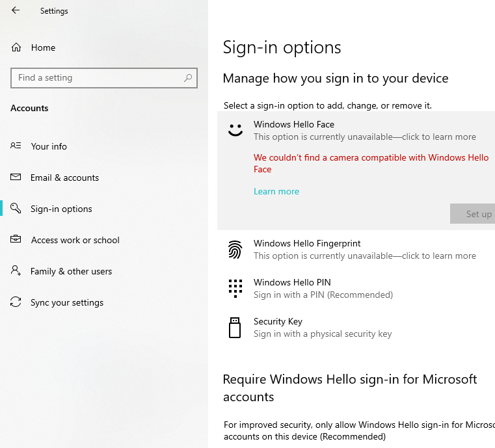This screenshot has width=495, height=448.
Task: Click the magnifier icon in search box
Action: coord(188,77)
